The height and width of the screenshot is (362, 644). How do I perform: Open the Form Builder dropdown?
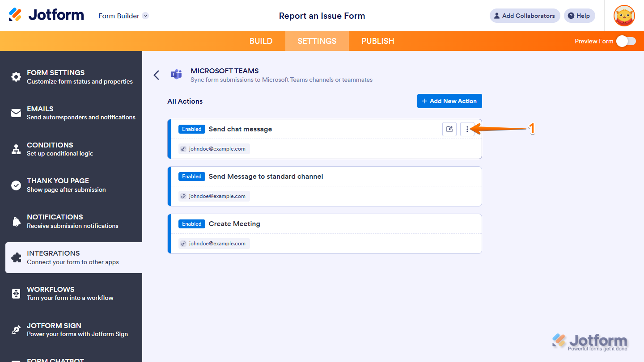[x=123, y=16]
